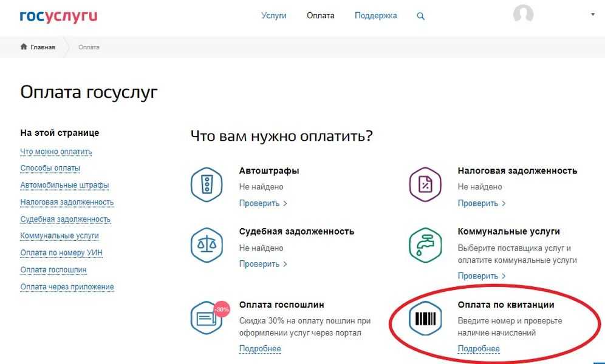Follow the Способы оплаты sidebar link

click(x=50, y=168)
